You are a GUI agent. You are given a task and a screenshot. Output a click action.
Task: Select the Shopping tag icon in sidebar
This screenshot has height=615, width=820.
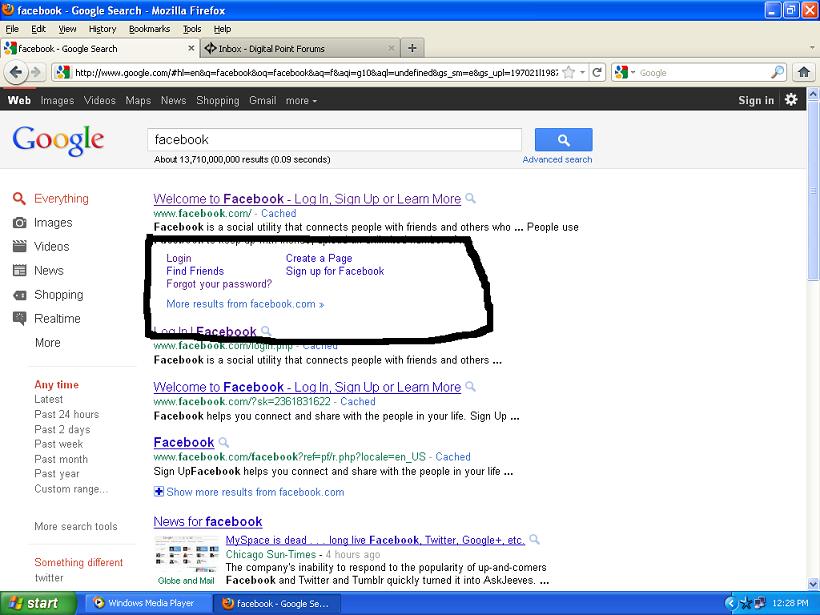(x=19, y=295)
